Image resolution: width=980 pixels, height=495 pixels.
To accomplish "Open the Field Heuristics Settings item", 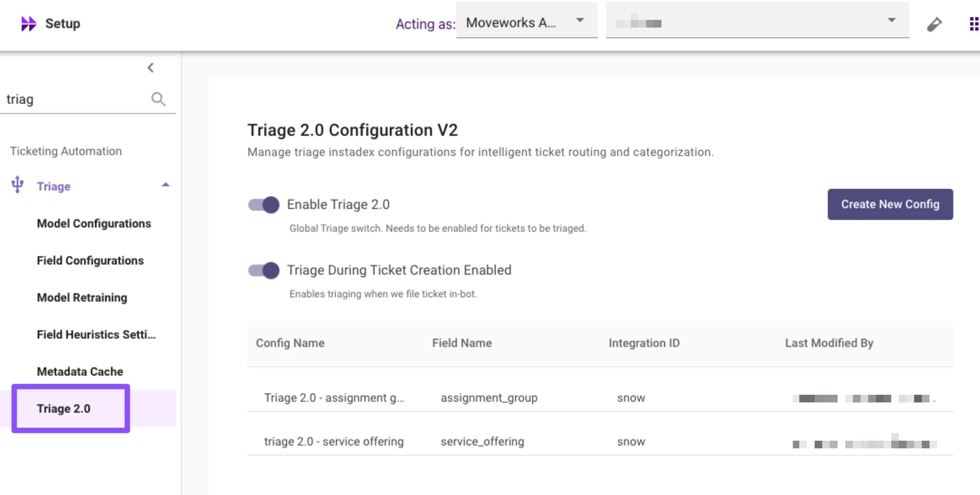I will 96,335.
